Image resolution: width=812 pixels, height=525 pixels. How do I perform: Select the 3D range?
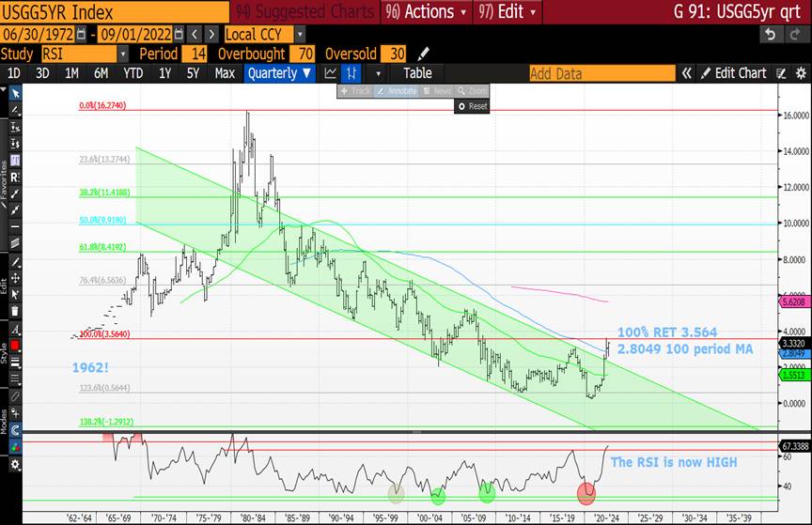click(42, 73)
